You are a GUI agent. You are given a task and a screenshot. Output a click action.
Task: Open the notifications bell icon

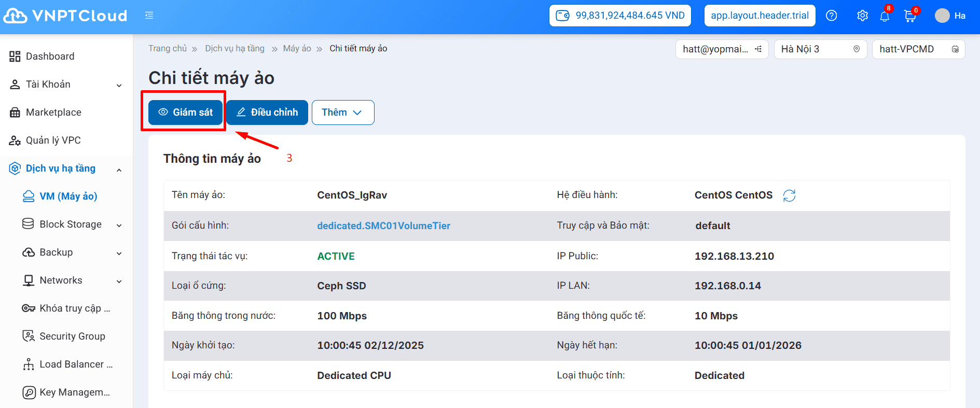[x=885, y=16]
